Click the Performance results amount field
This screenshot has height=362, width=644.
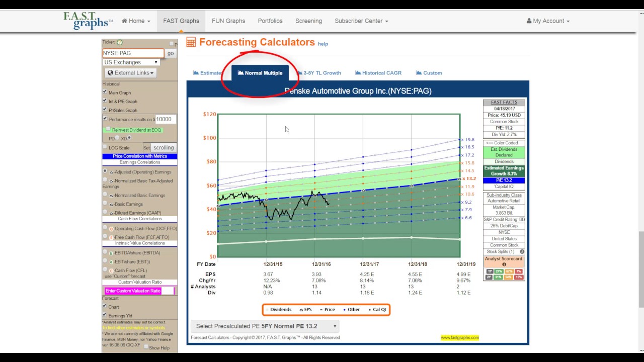(x=166, y=119)
